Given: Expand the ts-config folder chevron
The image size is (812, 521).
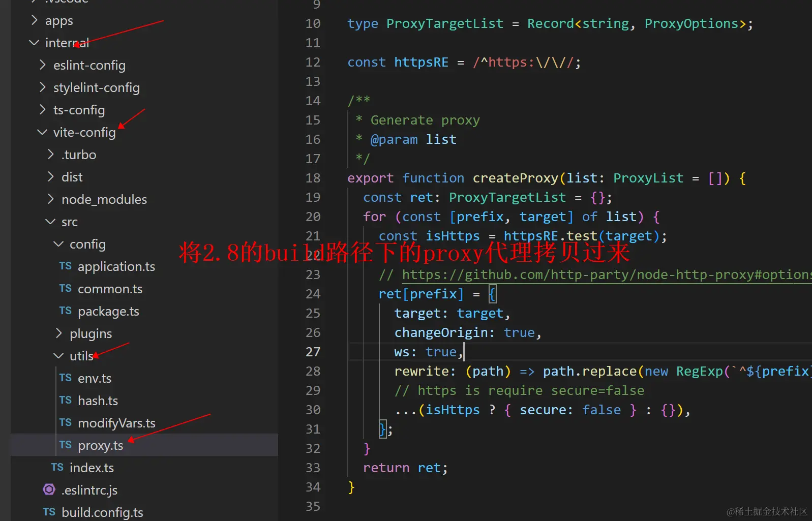Looking at the screenshot, I should click(42, 110).
